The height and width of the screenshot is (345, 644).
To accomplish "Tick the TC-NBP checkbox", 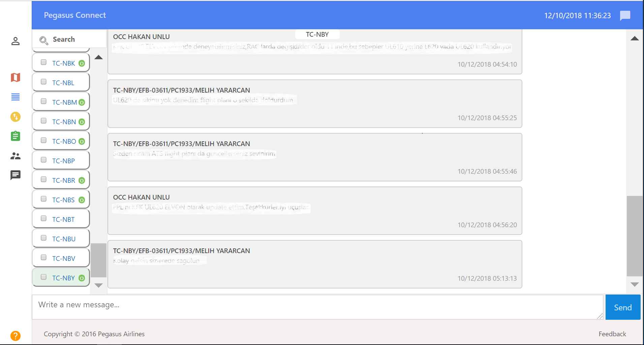I will (43, 160).
